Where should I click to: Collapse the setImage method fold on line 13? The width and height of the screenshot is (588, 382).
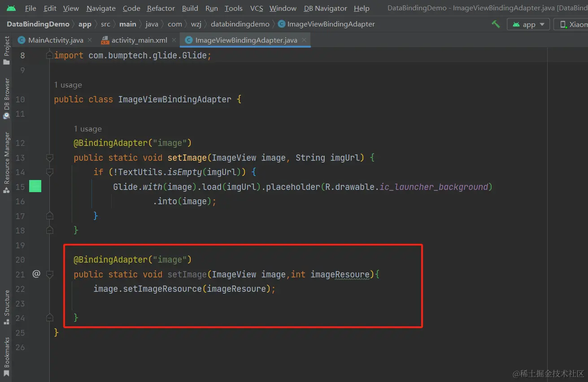pyautogui.click(x=50, y=158)
